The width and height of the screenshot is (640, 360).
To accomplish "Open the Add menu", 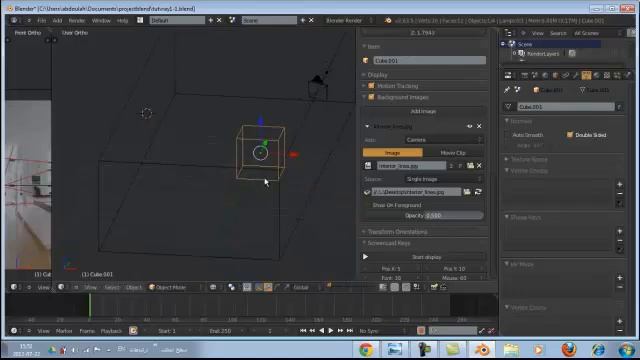I will (x=57, y=20).
